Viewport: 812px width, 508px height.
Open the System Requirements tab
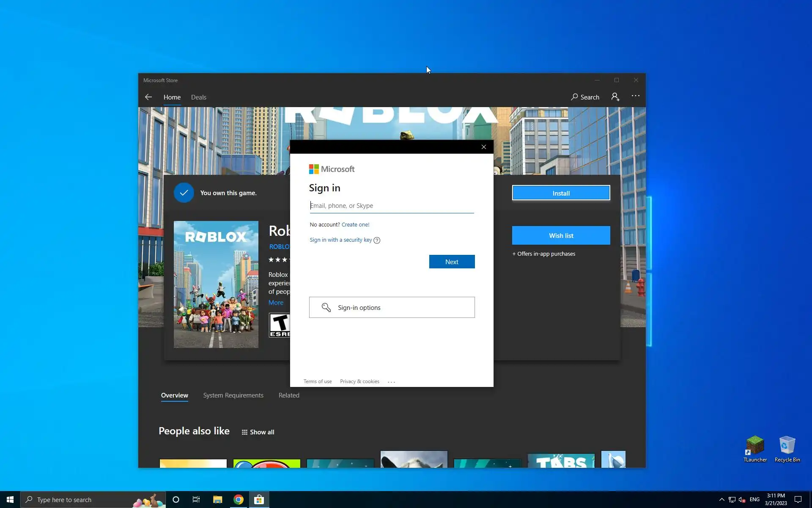coord(233,395)
